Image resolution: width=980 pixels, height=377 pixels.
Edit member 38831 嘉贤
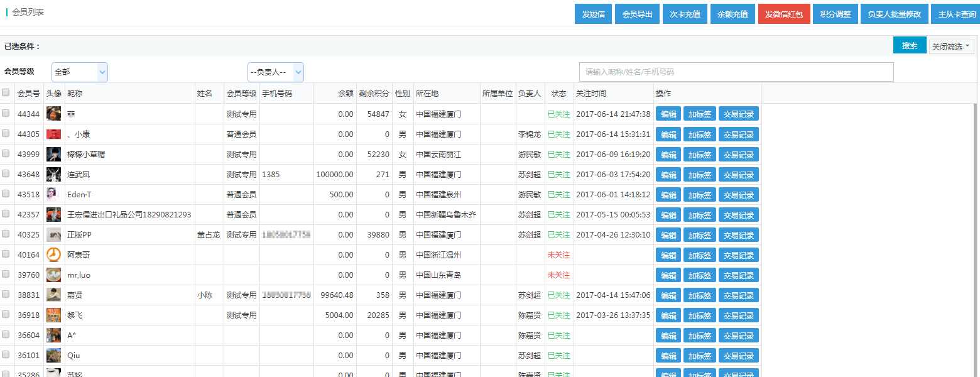point(668,295)
